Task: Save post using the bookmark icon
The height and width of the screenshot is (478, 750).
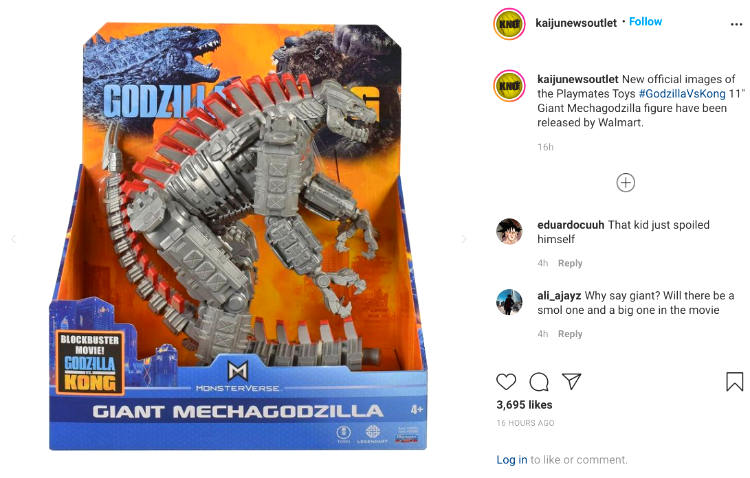Action: point(734,381)
